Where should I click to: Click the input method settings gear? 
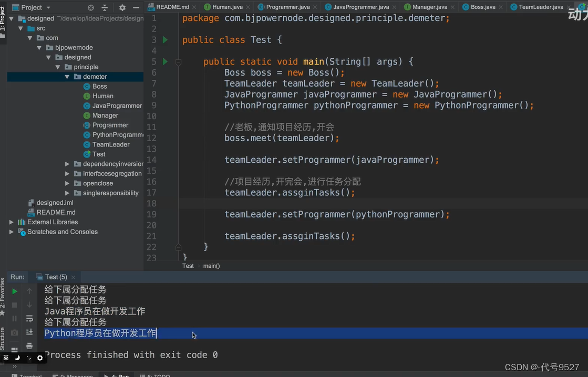40,358
